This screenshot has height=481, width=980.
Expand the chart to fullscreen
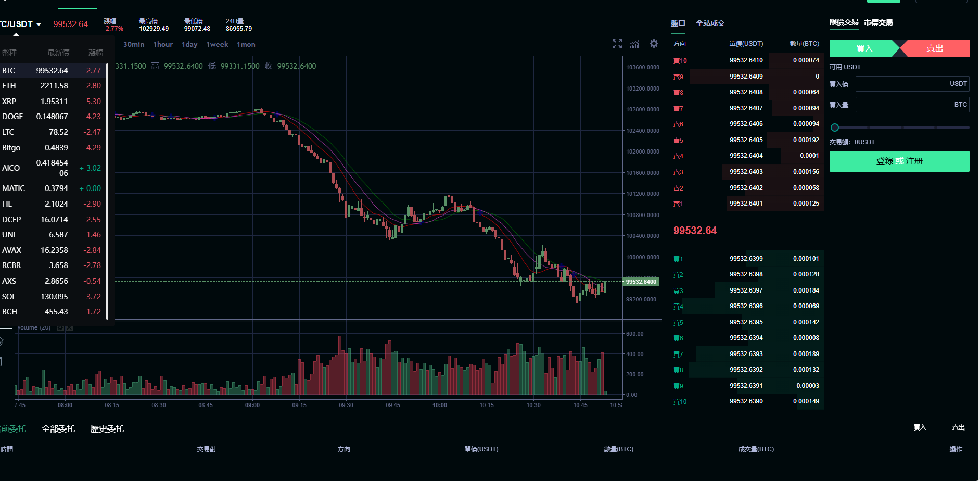point(617,44)
